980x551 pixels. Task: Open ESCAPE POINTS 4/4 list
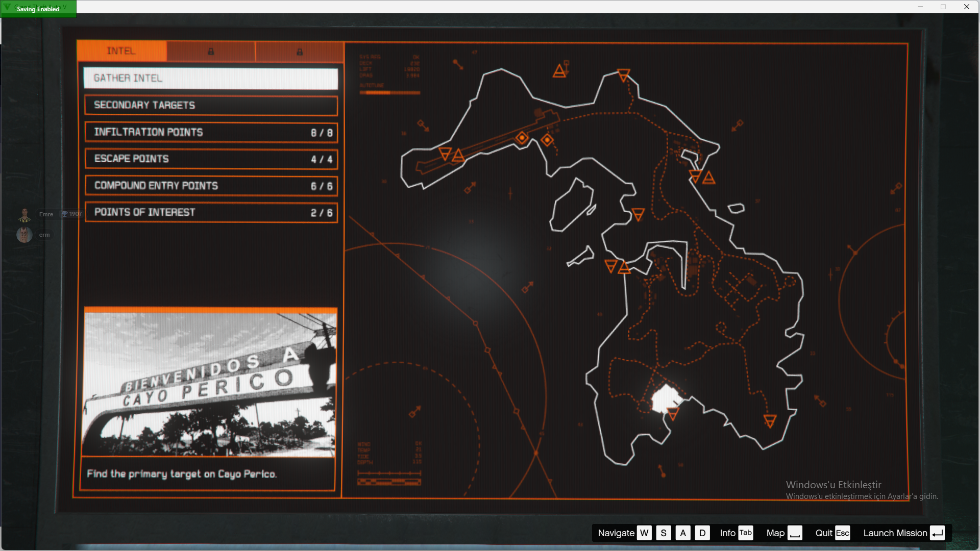click(x=211, y=159)
